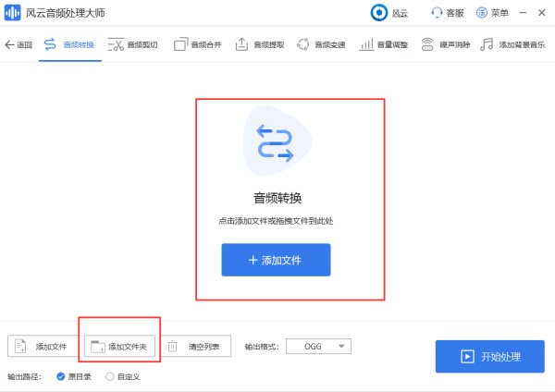The width and height of the screenshot is (555, 392).
Task: Open the 音量调整 tab
Action: 384,45
